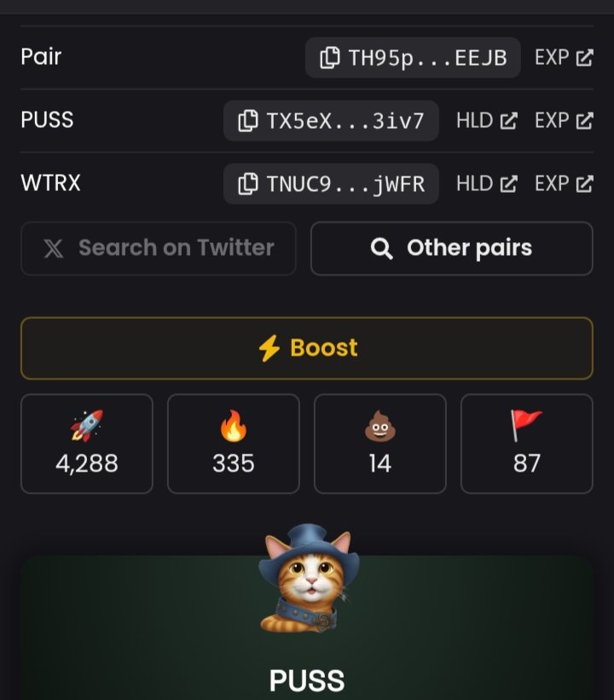Vote with the red flag reaction 87
Screen dimensions: 614x700
point(527,443)
